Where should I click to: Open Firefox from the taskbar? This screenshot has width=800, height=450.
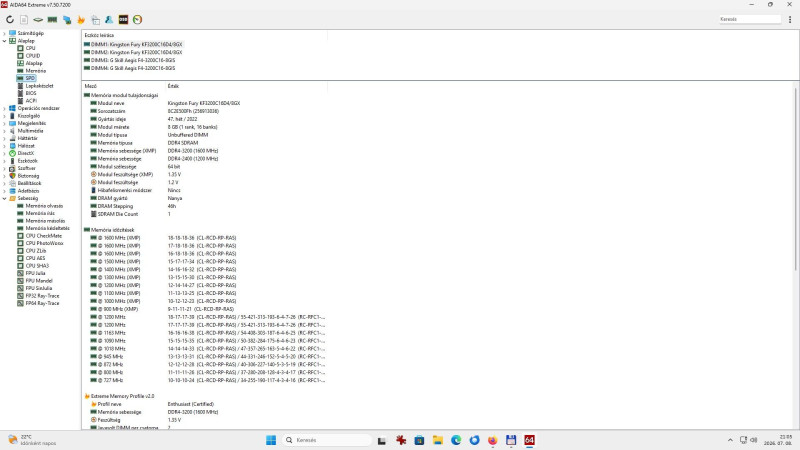(x=492, y=440)
